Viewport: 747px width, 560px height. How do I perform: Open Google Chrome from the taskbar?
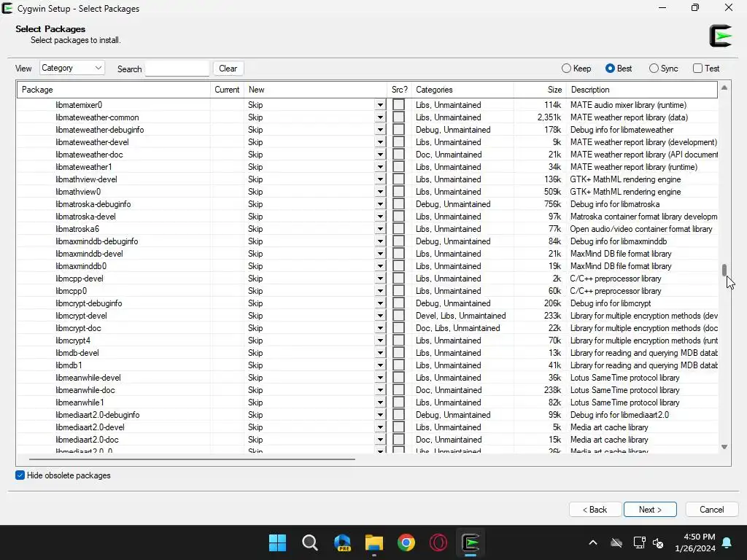pos(406,542)
